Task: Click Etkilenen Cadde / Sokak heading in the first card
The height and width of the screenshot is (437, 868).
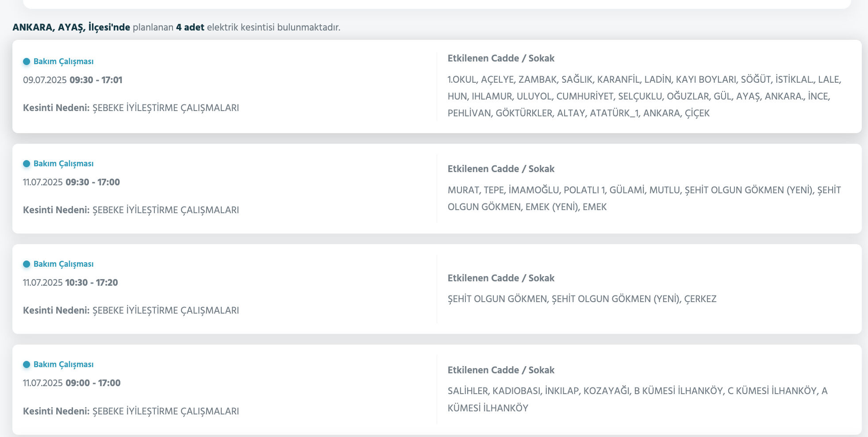Action: [501, 58]
